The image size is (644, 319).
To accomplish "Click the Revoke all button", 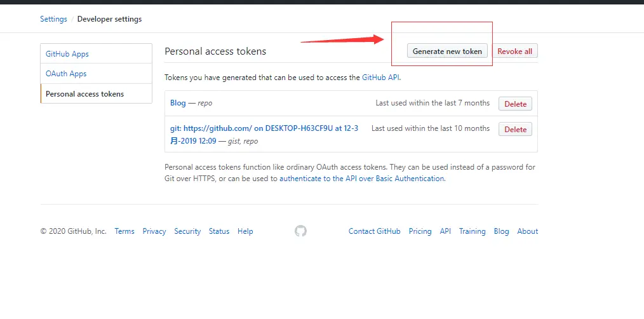I will 514,51.
